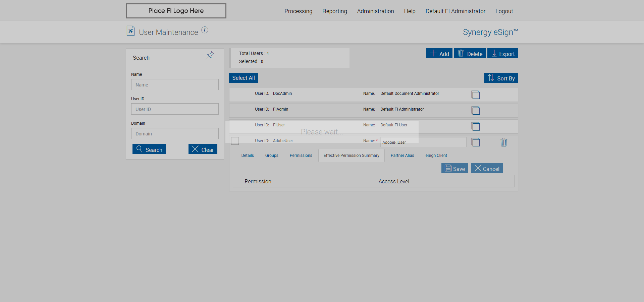Run the Search button
The height and width of the screenshot is (302, 644).
[x=149, y=149]
